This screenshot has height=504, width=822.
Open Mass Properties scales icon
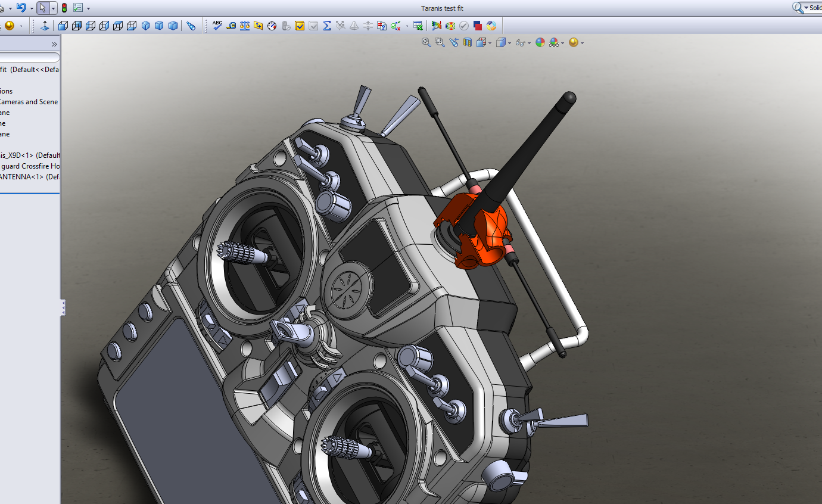[x=245, y=26]
